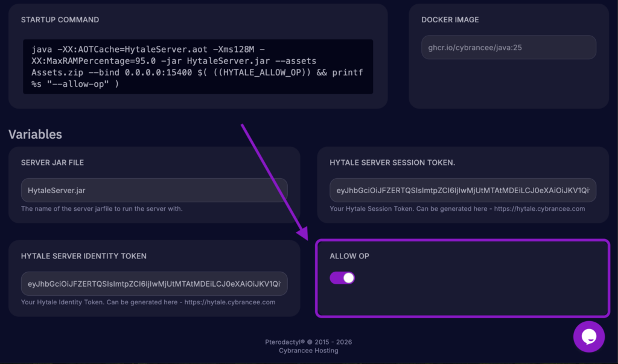Click the Server Jar File input field
This screenshot has width=618, height=364.
point(154,190)
